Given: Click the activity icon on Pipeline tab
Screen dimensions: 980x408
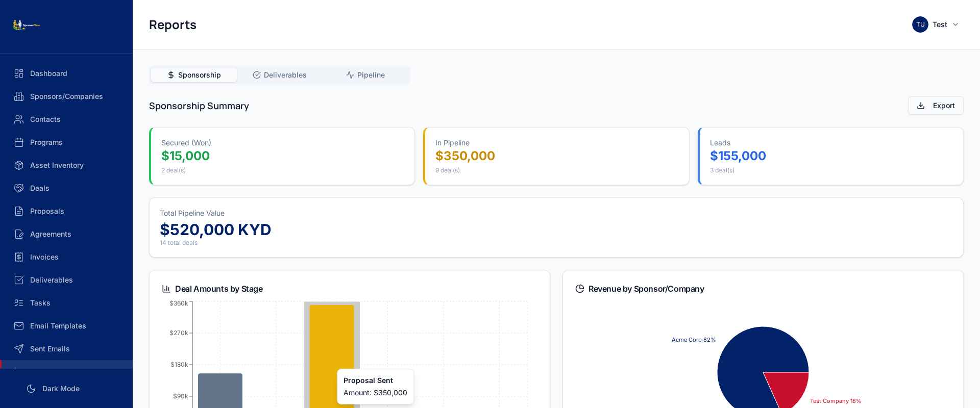Looking at the screenshot, I should [350, 75].
